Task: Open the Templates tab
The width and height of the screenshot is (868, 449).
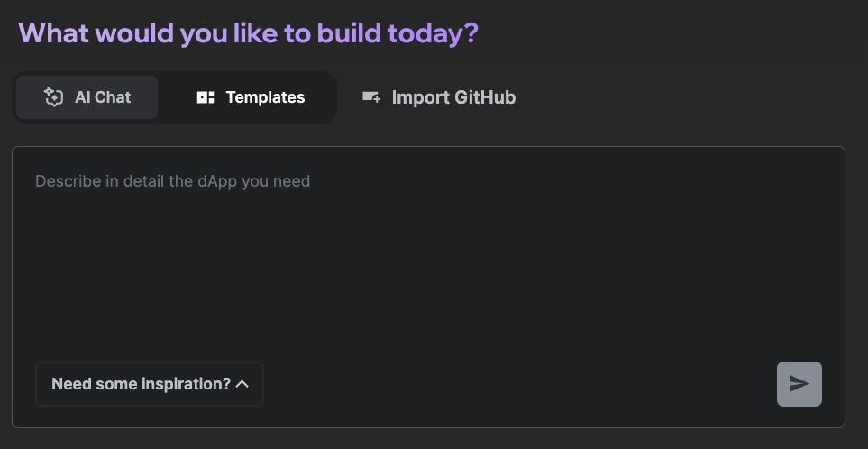Action: click(251, 97)
